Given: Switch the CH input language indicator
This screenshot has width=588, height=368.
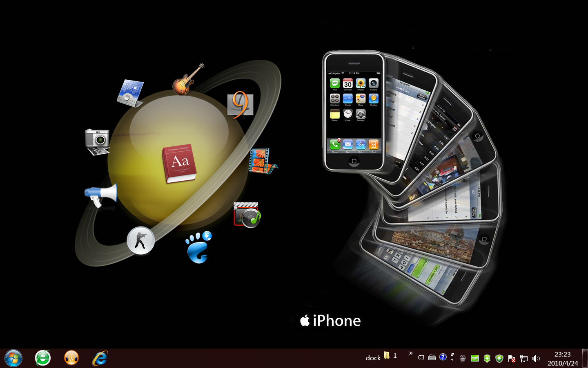Looking at the screenshot, I should click(x=421, y=358).
